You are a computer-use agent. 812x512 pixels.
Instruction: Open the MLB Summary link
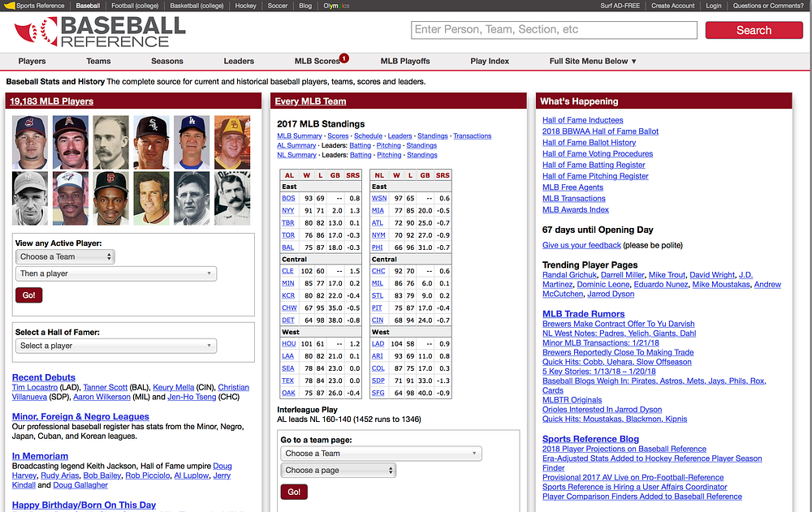(300, 136)
